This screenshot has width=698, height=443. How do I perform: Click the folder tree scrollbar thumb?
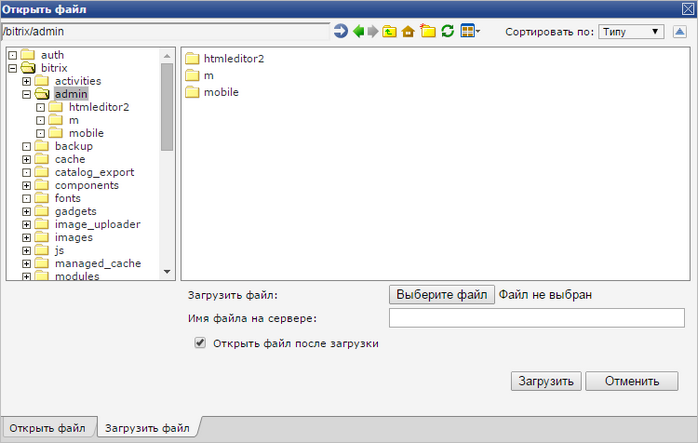click(167, 107)
